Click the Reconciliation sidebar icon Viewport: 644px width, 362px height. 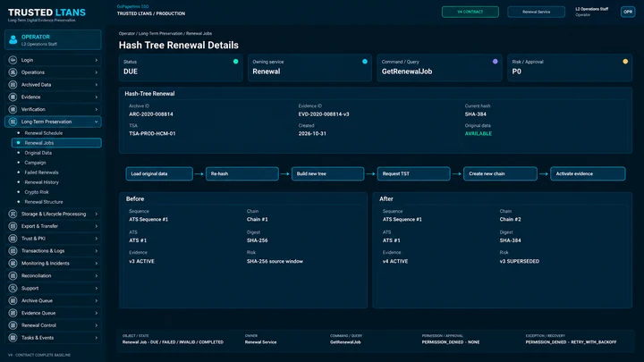13,276
